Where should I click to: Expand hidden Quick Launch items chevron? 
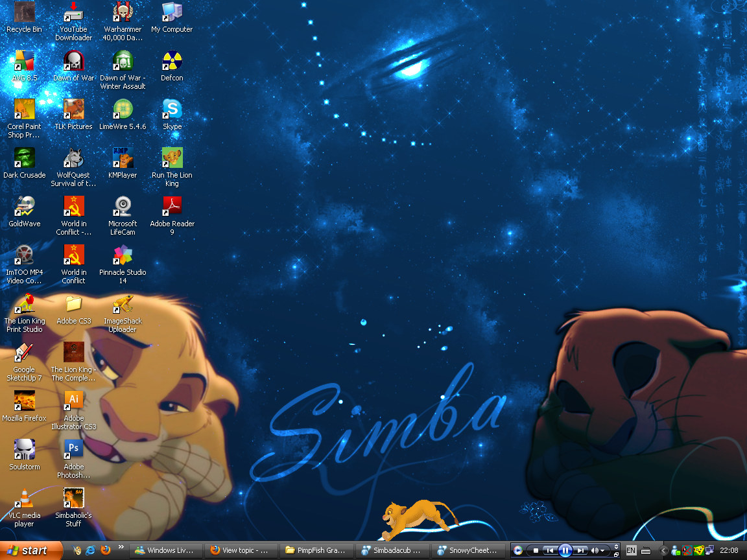click(121, 548)
